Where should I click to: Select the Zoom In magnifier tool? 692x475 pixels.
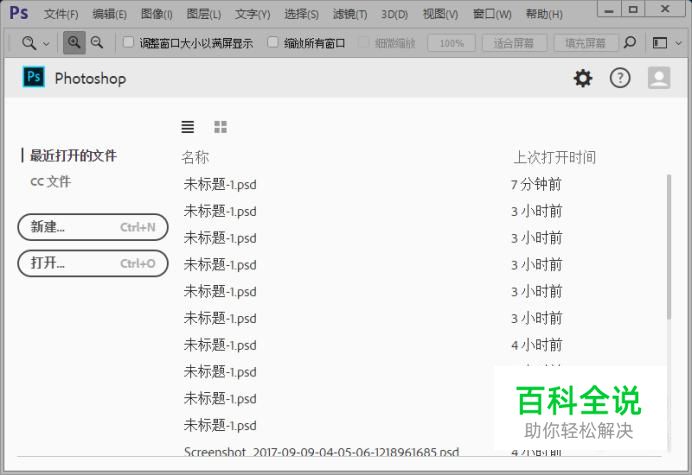coord(74,42)
